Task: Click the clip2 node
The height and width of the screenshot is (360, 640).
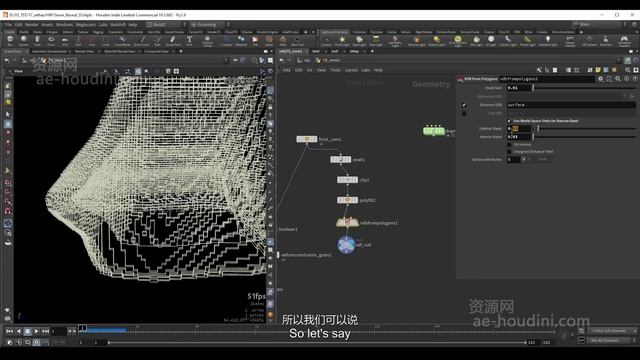Action: [347, 180]
